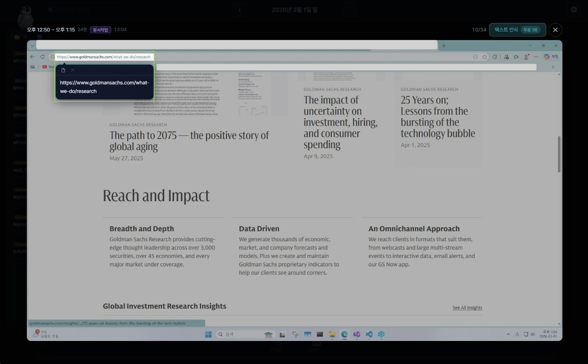
Task: Open the browser profile avatar
Action: (x=526, y=57)
